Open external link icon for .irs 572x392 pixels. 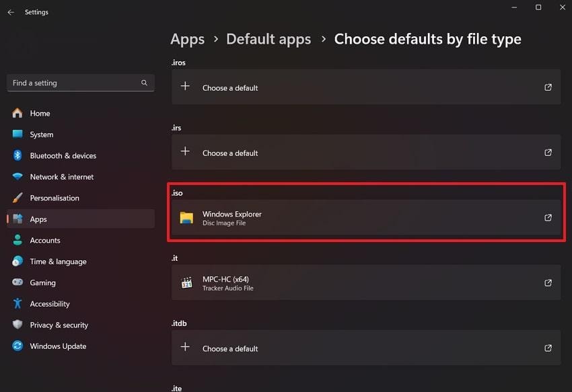point(548,153)
